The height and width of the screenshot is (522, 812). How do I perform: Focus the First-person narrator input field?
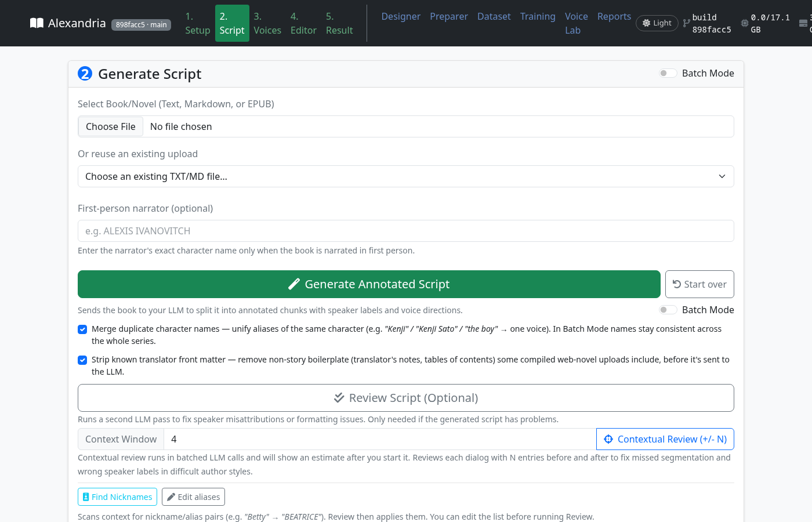(x=406, y=231)
